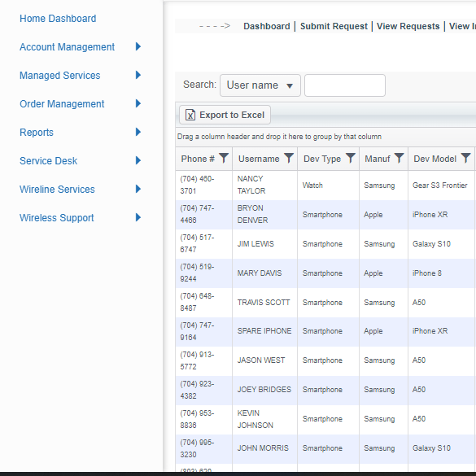Screen dimensions: 476x476
Task: Click phone number (704) 519-9244
Action: click(197, 273)
